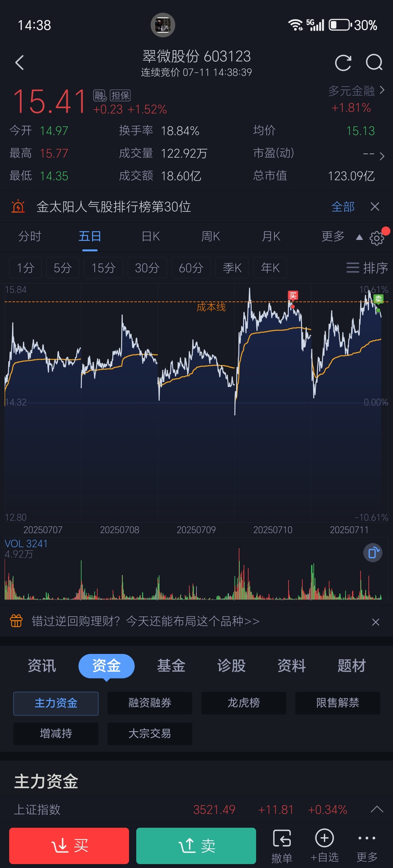The image size is (393, 868).
Task: Open the 错过逆回购理财 promo link
Action: tap(146, 621)
